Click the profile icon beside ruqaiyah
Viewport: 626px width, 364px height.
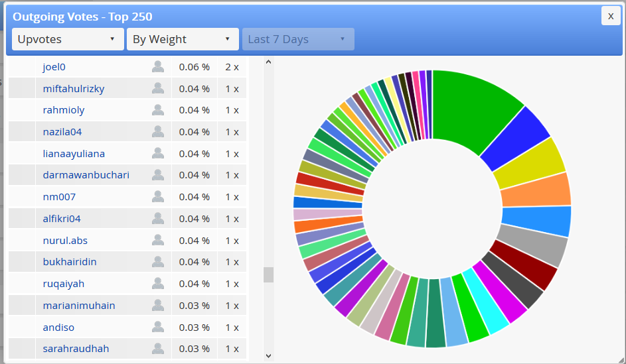click(158, 284)
